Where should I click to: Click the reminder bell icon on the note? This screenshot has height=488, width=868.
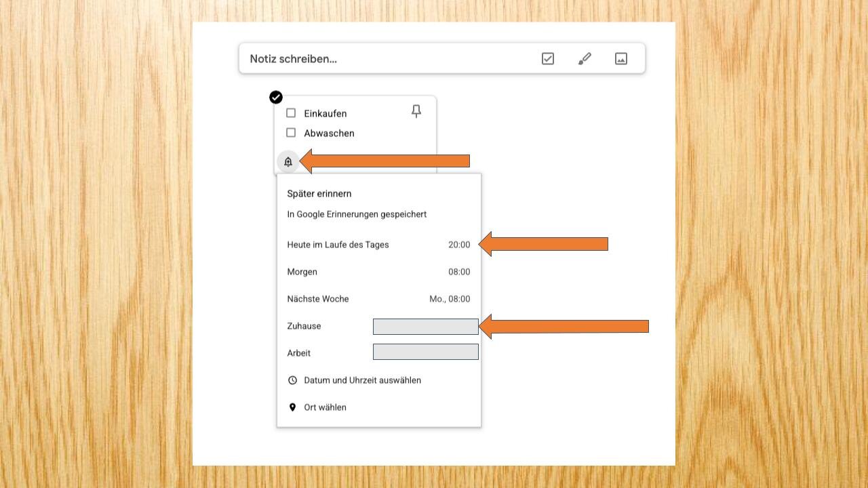pyautogui.click(x=288, y=162)
